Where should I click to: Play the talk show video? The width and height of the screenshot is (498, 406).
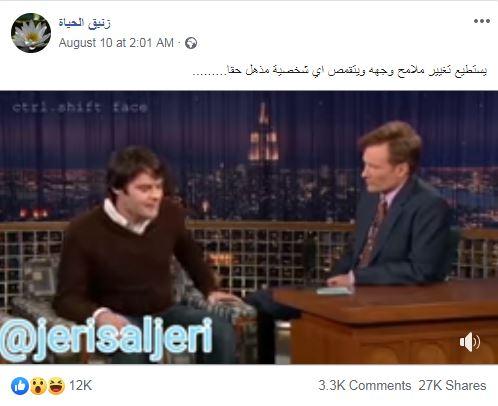(x=249, y=227)
